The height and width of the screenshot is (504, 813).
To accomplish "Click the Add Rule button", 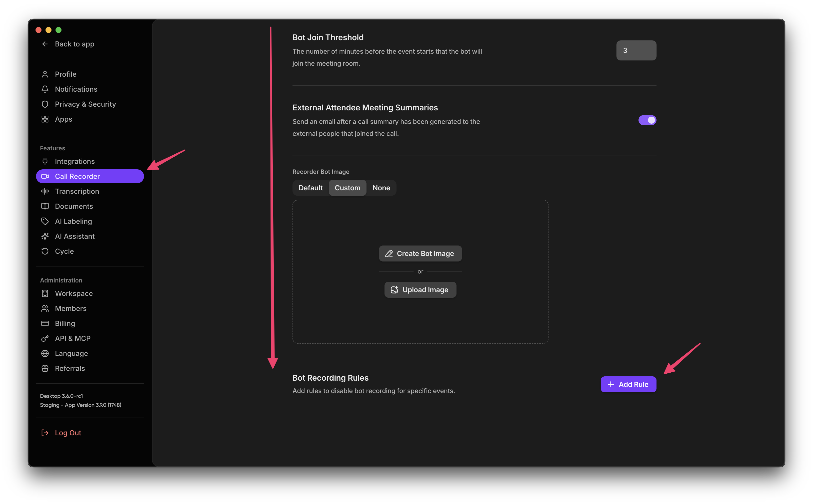I will pyautogui.click(x=628, y=384).
